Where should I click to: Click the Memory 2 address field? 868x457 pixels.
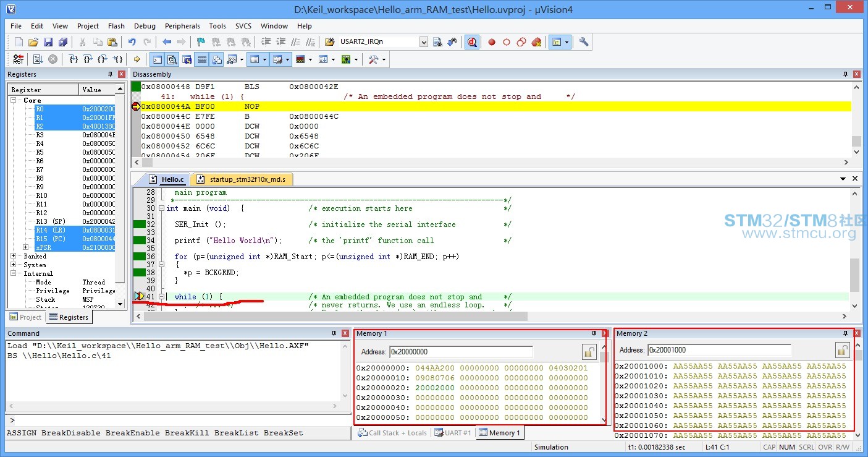pyautogui.click(x=719, y=350)
